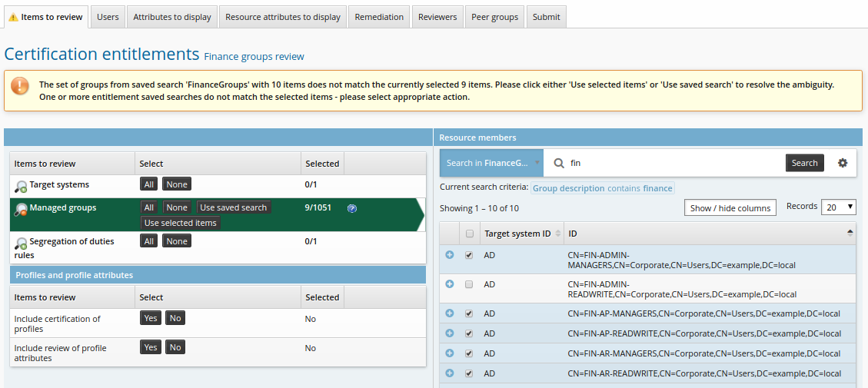This screenshot has width=868, height=388.
Task: Open the 'Search in FinanceG...' dropdown
Action: (491, 163)
